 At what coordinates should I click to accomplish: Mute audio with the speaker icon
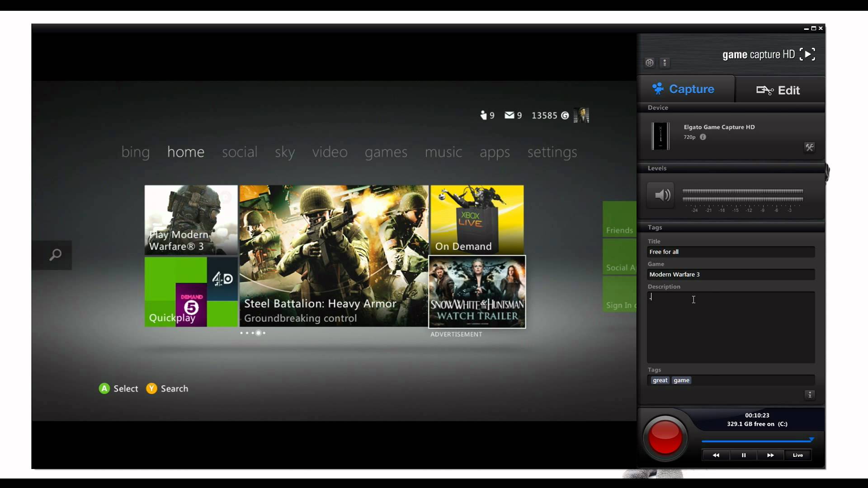coord(660,195)
